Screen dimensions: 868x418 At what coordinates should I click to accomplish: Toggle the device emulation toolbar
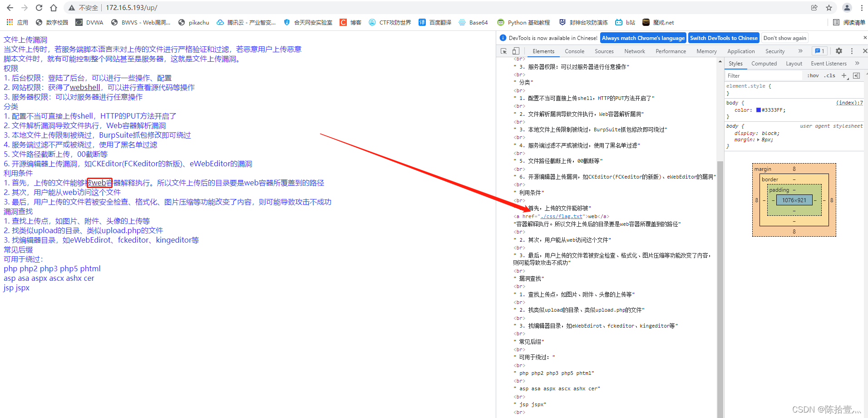[x=515, y=51]
